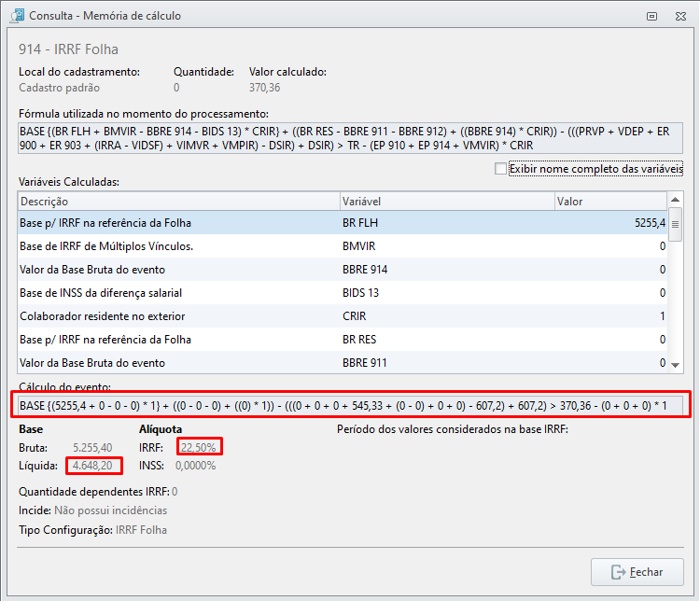
Task: Click the 914 - IRRF Folha heading
Action: coord(68,49)
